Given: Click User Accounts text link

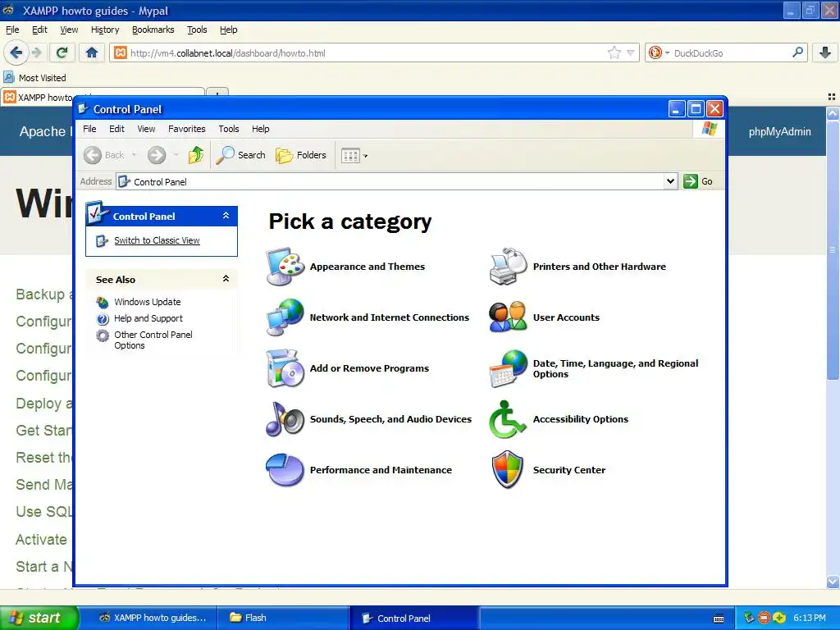Looking at the screenshot, I should tap(566, 317).
